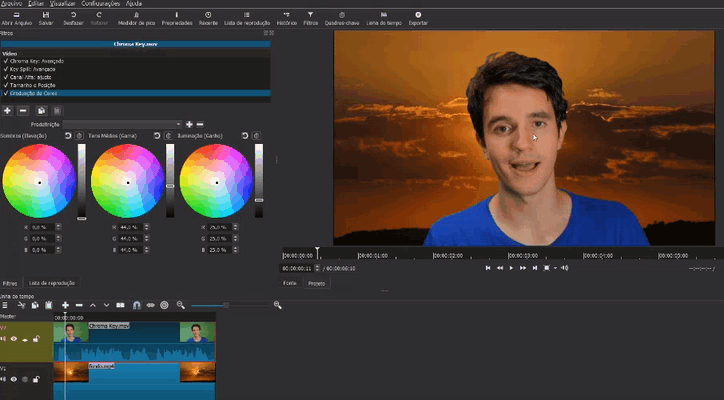
Task: Switch to the Projeto player tab
Action: 317,283
